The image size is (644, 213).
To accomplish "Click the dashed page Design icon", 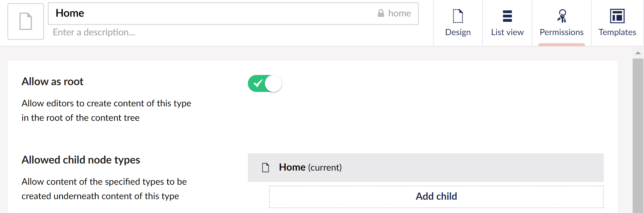I will 458,16.
